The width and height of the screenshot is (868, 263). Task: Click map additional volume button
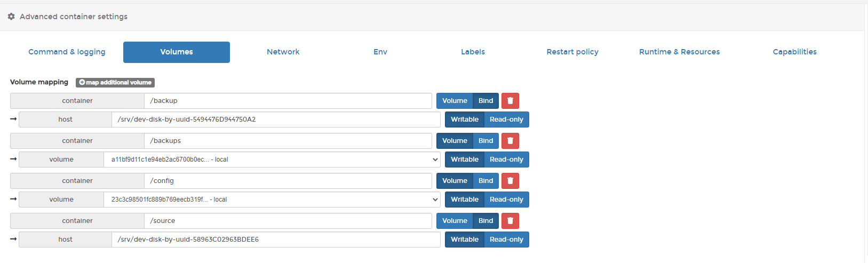coord(115,82)
